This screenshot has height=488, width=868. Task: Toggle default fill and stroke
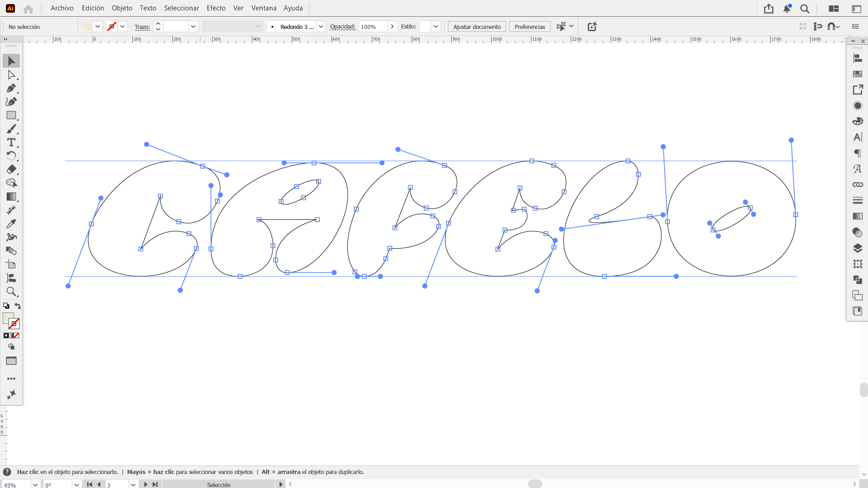[x=6, y=306]
